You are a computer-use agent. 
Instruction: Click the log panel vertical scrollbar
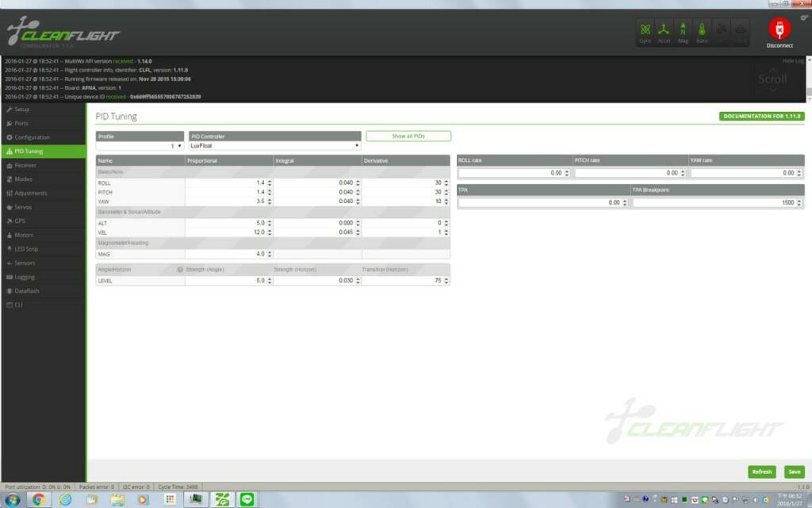tap(809, 79)
